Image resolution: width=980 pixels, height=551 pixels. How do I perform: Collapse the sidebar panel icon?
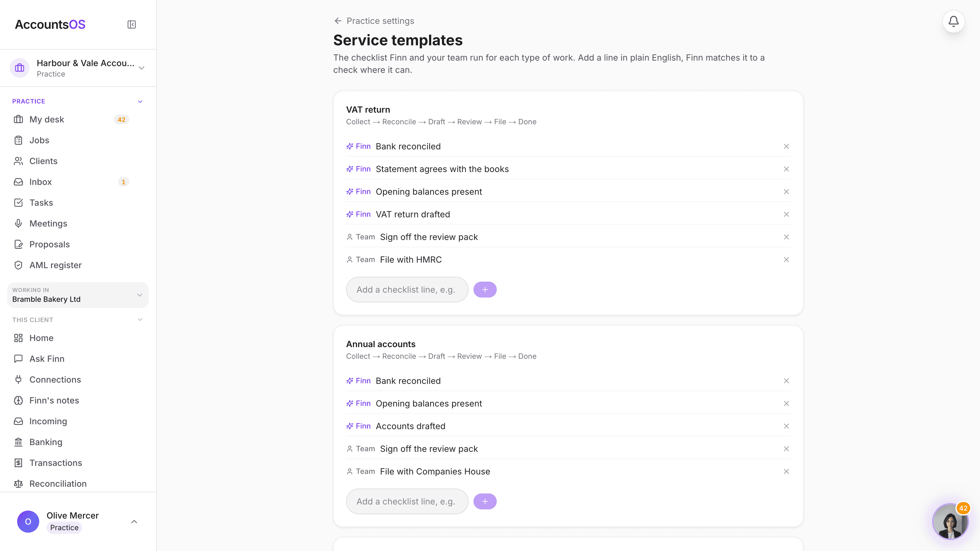132,25
